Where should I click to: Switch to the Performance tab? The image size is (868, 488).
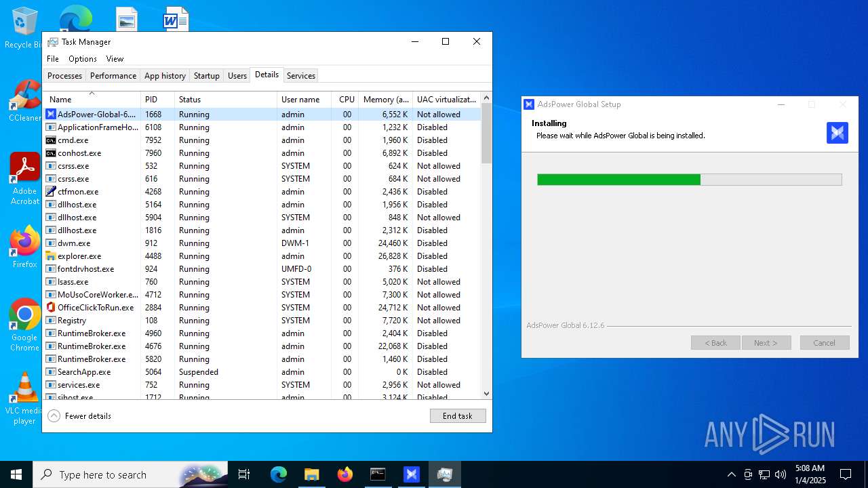113,76
